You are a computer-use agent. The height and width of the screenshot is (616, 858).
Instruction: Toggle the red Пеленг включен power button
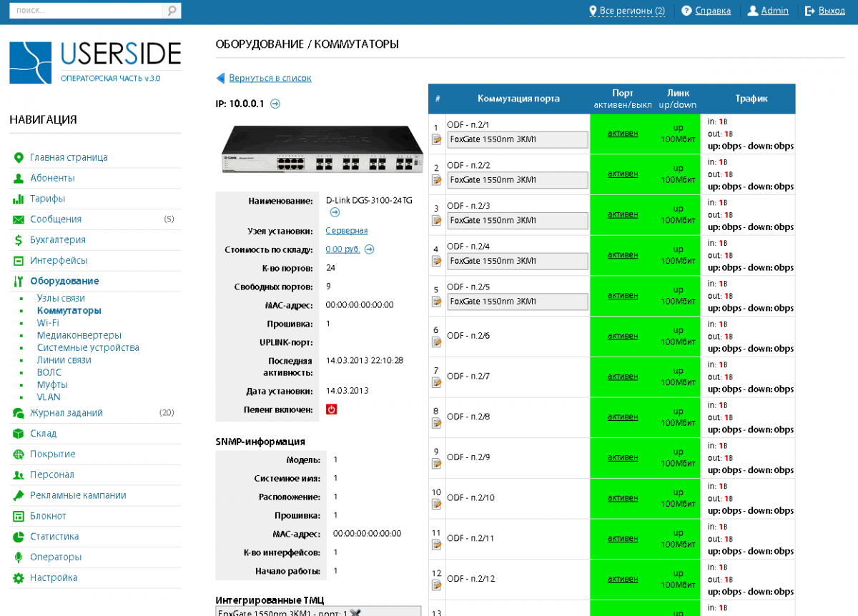tap(331, 409)
